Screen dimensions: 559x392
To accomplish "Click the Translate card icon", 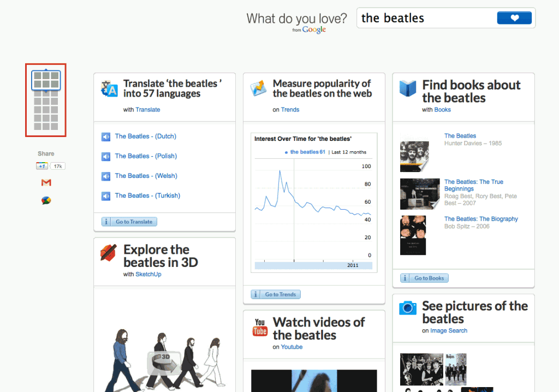I will [109, 88].
